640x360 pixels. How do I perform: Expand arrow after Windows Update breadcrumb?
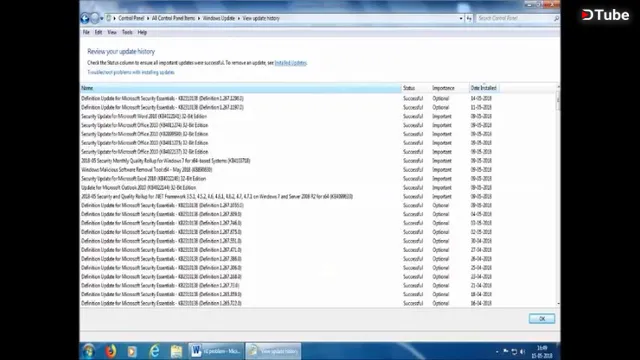coord(239,18)
